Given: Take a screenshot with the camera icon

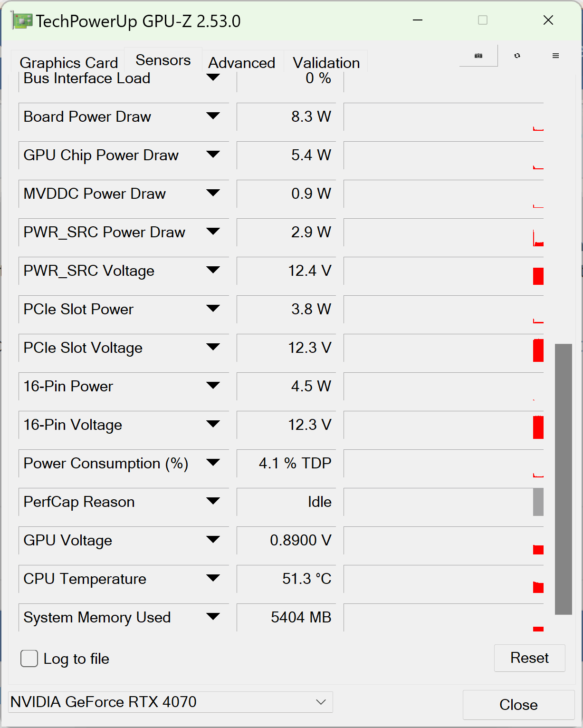Looking at the screenshot, I should click(x=478, y=56).
